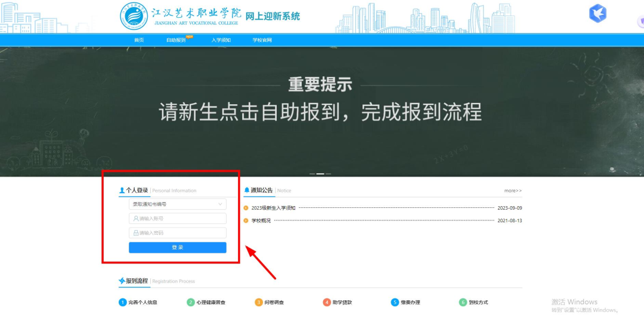Go to the 入学须知 menu item
This screenshot has width=644, height=317.
coord(221,40)
